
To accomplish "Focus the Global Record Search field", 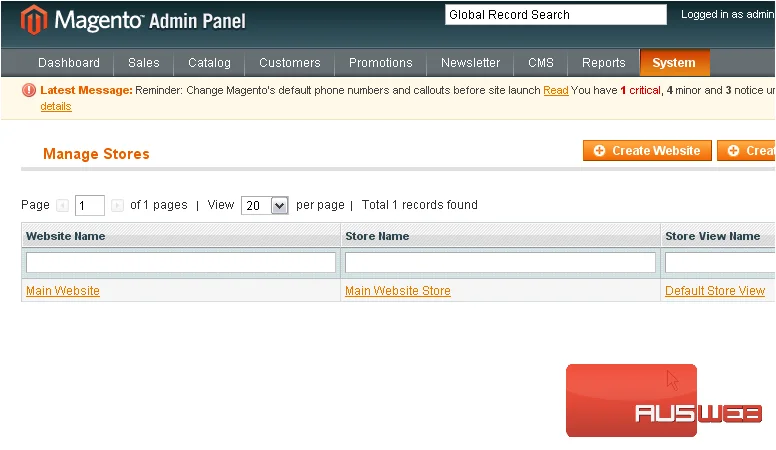I will click(x=556, y=15).
